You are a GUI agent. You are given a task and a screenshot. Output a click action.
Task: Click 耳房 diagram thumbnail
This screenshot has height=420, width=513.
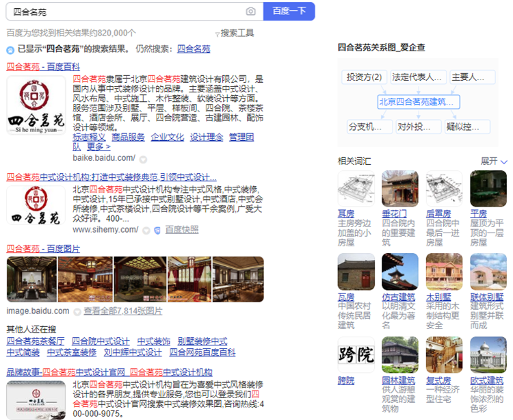click(356, 188)
